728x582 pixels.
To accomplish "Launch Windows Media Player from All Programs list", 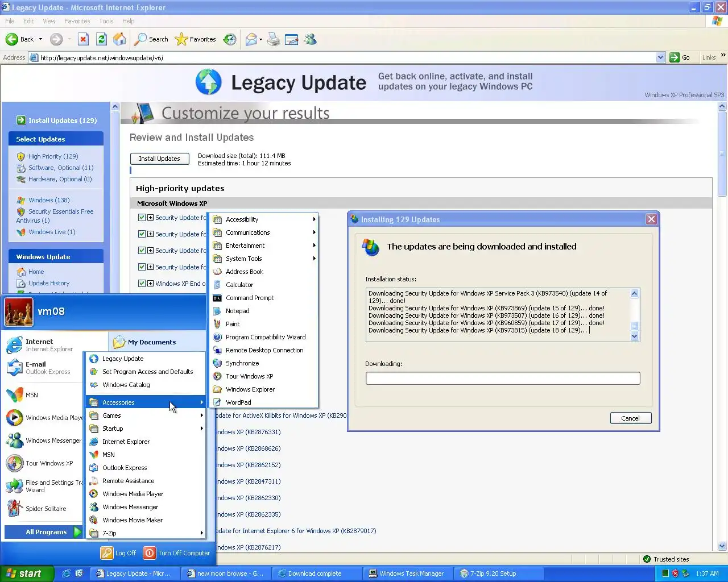I will click(146, 494).
